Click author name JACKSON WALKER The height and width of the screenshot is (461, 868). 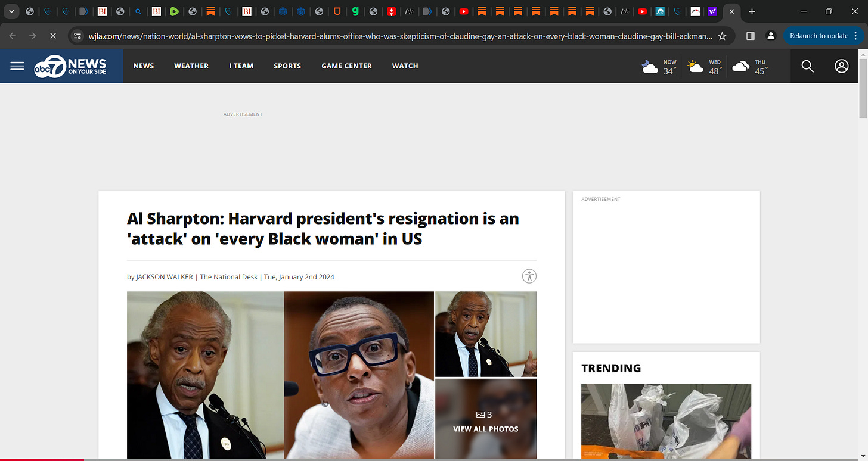[x=164, y=277]
